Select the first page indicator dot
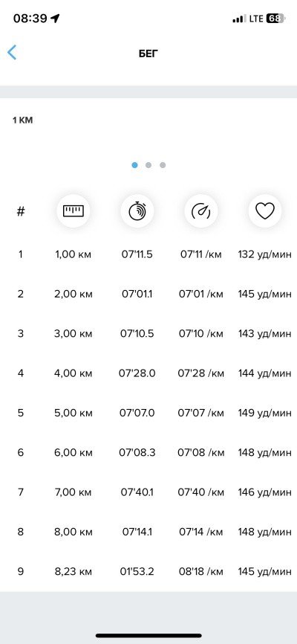This screenshot has width=297, height=644. (134, 165)
